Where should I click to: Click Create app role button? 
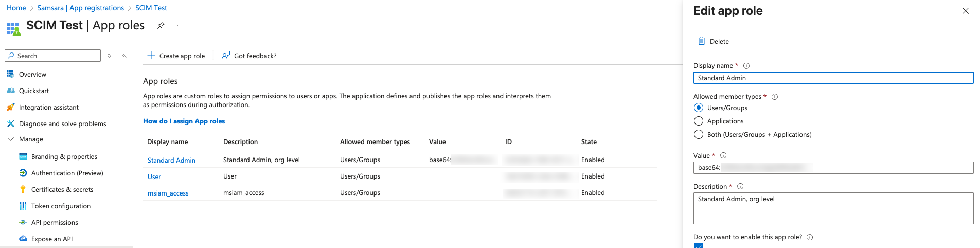click(x=176, y=56)
